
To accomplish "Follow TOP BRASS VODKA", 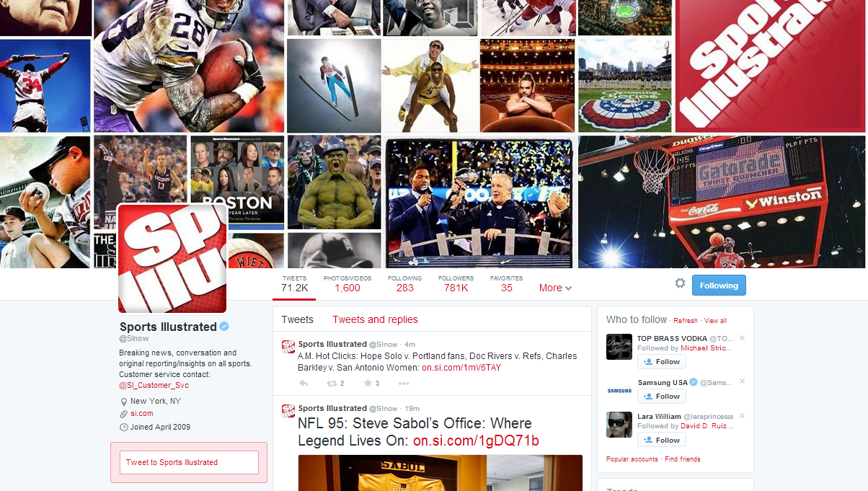I will [661, 362].
